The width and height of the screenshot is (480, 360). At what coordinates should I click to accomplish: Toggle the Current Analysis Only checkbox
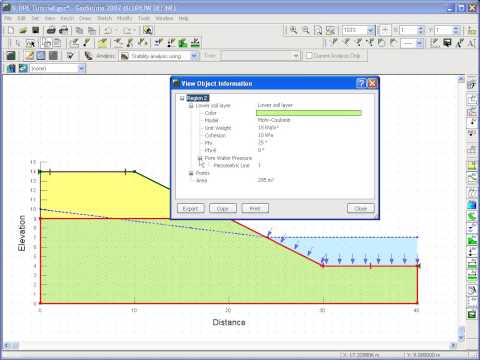[x=309, y=56]
